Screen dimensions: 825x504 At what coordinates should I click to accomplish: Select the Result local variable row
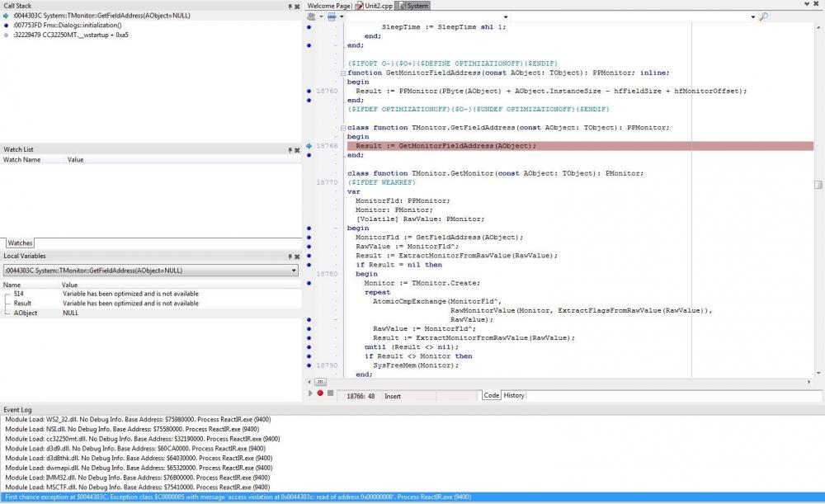(x=151, y=304)
